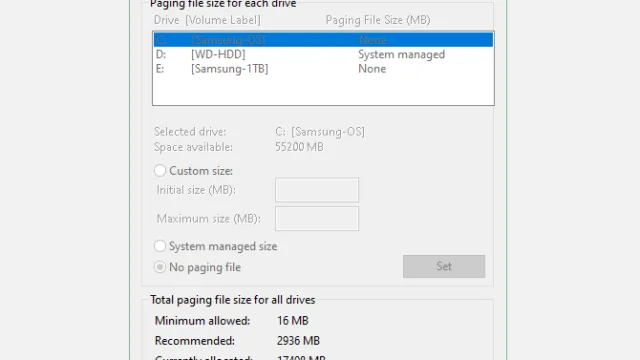Image resolution: width=640 pixels, height=360 pixels.
Task: Click the 'None' paging value for drive E
Action: coord(372,69)
